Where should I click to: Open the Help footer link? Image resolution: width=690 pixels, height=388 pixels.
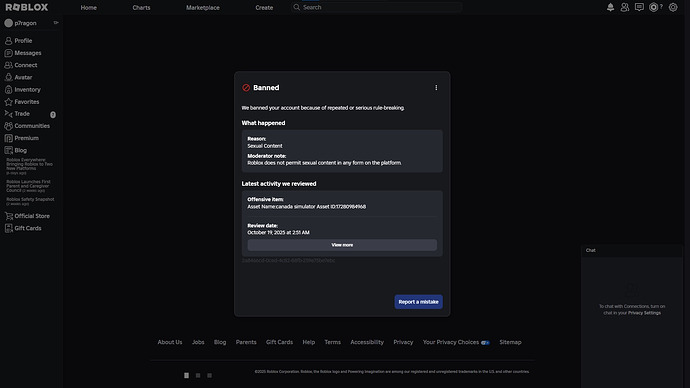pos(308,342)
